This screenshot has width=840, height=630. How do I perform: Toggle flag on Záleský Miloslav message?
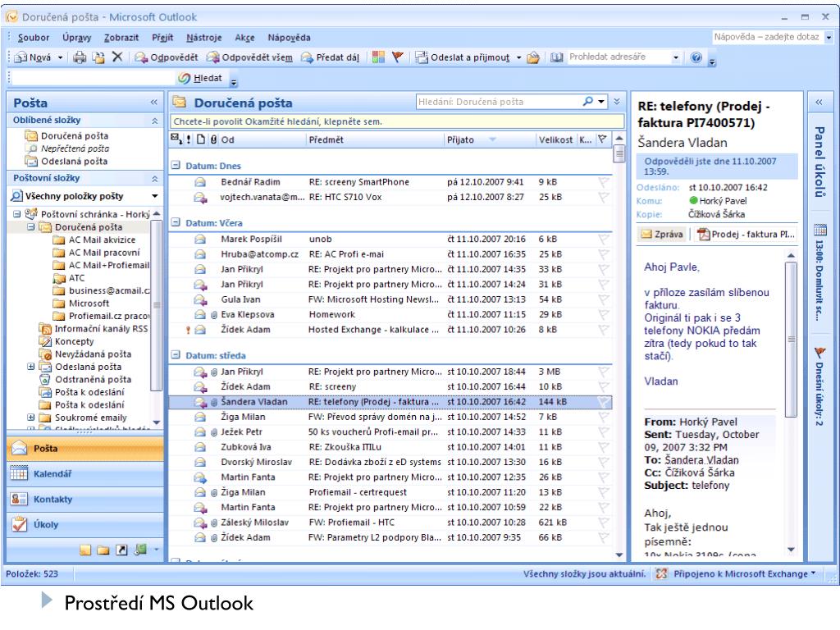pyautogui.click(x=604, y=523)
